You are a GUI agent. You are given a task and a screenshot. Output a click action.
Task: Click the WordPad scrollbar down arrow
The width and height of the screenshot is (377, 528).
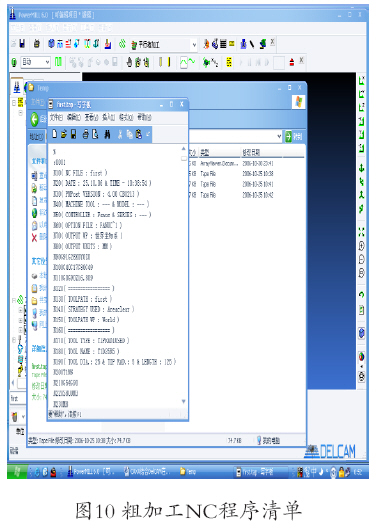(x=183, y=401)
